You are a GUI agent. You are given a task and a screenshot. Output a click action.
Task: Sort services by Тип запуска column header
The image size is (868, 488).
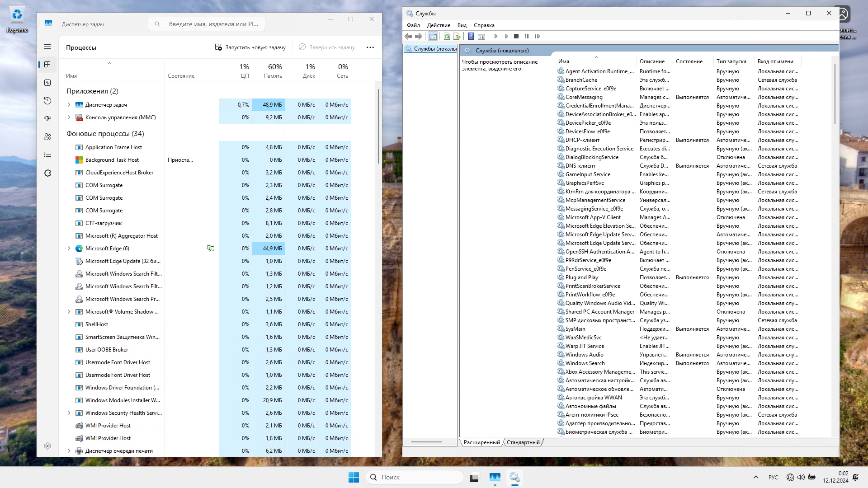[x=731, y=61]
